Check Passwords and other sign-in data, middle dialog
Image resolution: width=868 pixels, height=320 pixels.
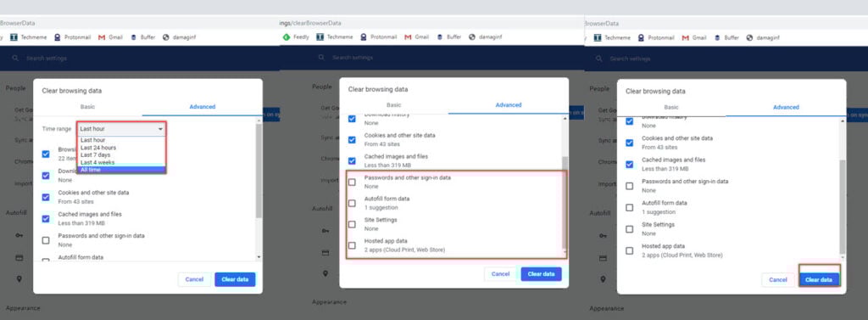[x=352, y=182]
